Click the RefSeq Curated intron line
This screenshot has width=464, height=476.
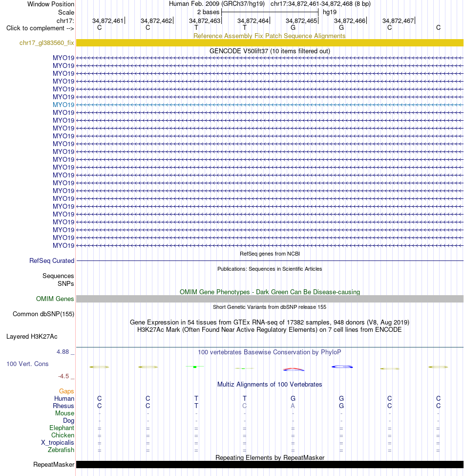click(270, 261)
